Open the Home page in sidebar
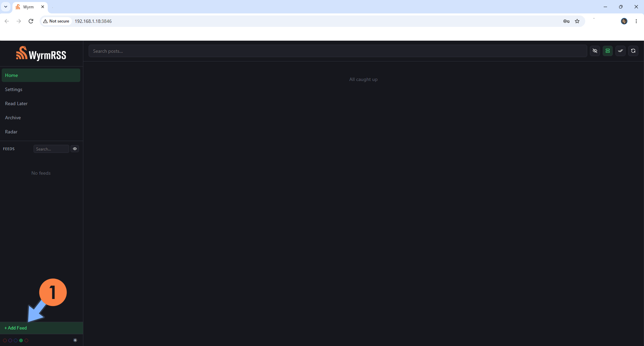This screenshot has width=644, height=346. click(x=41, y=75)
